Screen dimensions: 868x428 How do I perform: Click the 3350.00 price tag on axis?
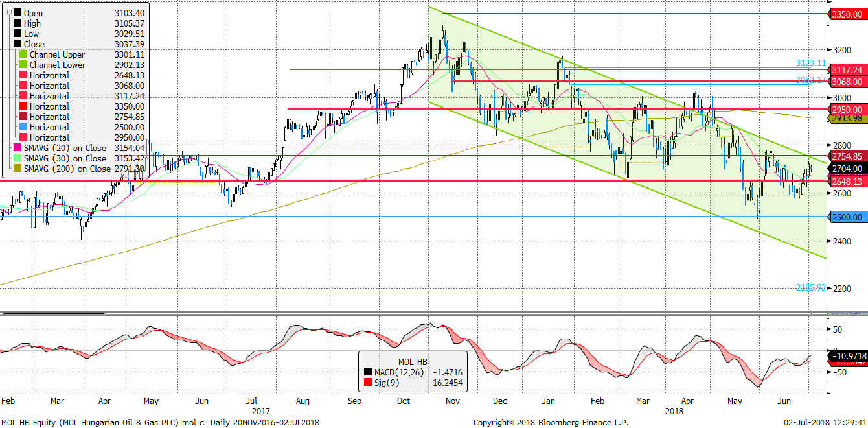(847, 14)
